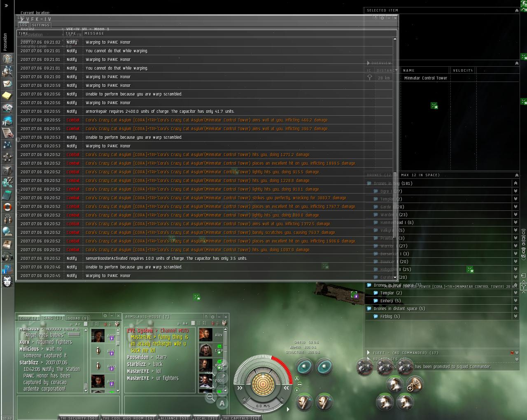Open the character sheet from the Neocom sidebar
This screenshot has width=527, height=420.
[7, 58]
